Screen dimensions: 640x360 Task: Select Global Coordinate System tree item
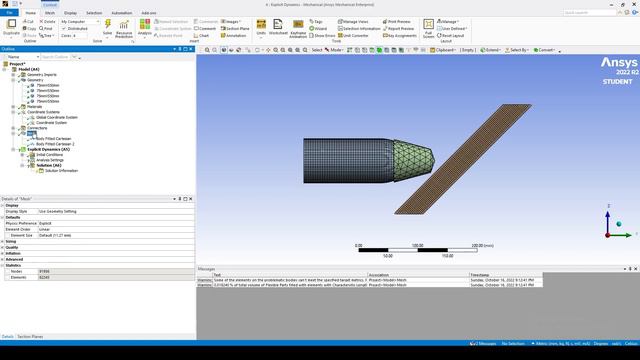pyautogui.click(x=57, y=117)
